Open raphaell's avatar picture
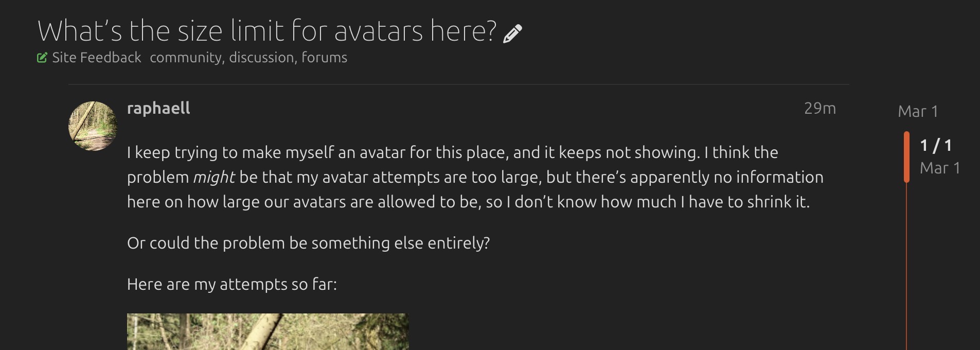The height and width of the screenshot is (350, 980). (x=93, y=126)
